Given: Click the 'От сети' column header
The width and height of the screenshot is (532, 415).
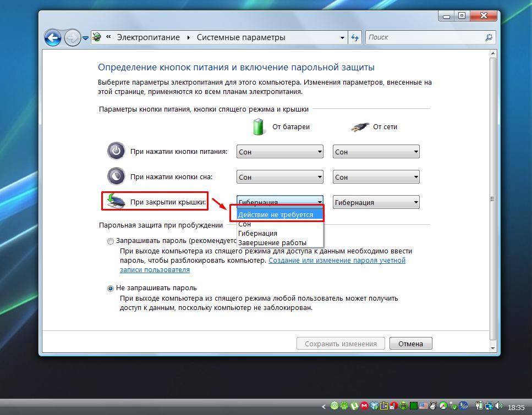Looking at the screenshot, I should (x=385, y=127).
